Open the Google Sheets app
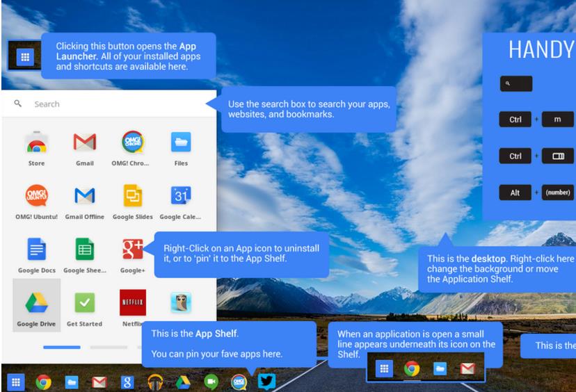Viewport: 576px width, 392px height. click(x=84, y=250)
